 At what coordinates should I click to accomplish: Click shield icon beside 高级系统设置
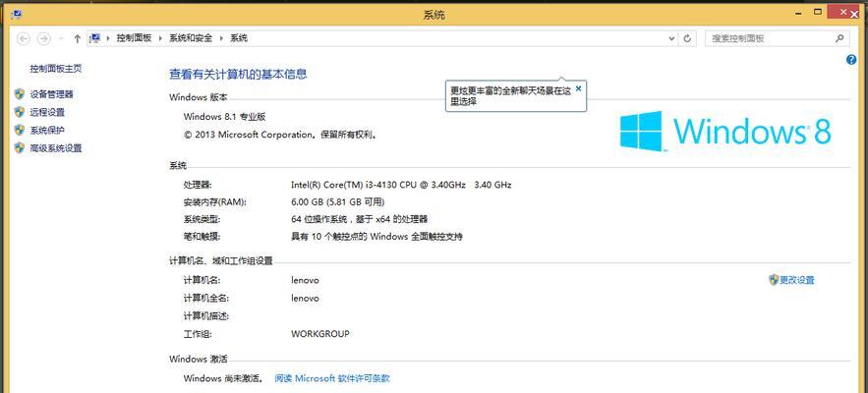click(20, 147)
